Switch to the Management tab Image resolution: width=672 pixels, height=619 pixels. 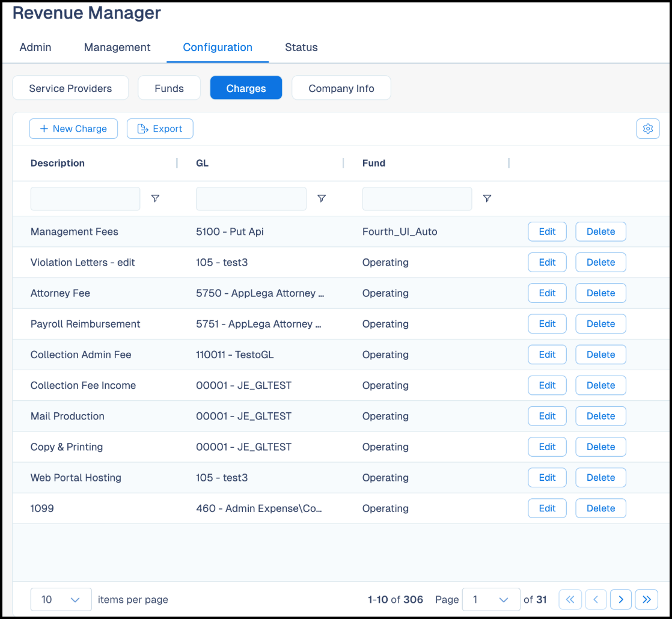117,47
